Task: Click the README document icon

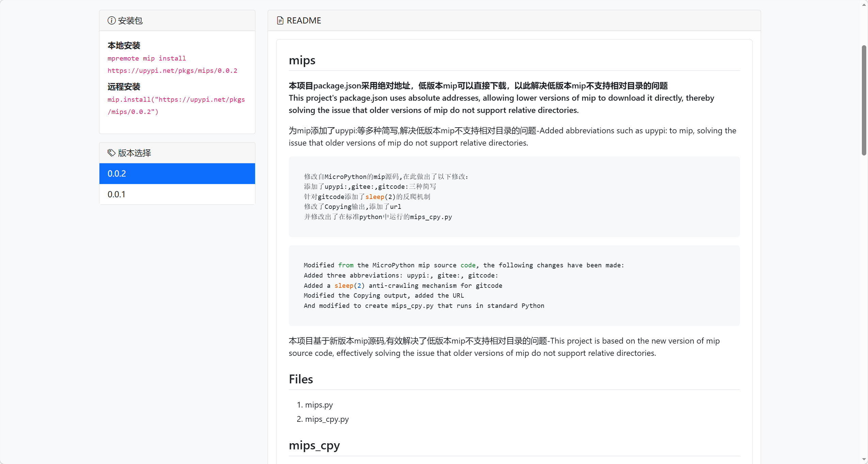Action: (x=280, y=20)
